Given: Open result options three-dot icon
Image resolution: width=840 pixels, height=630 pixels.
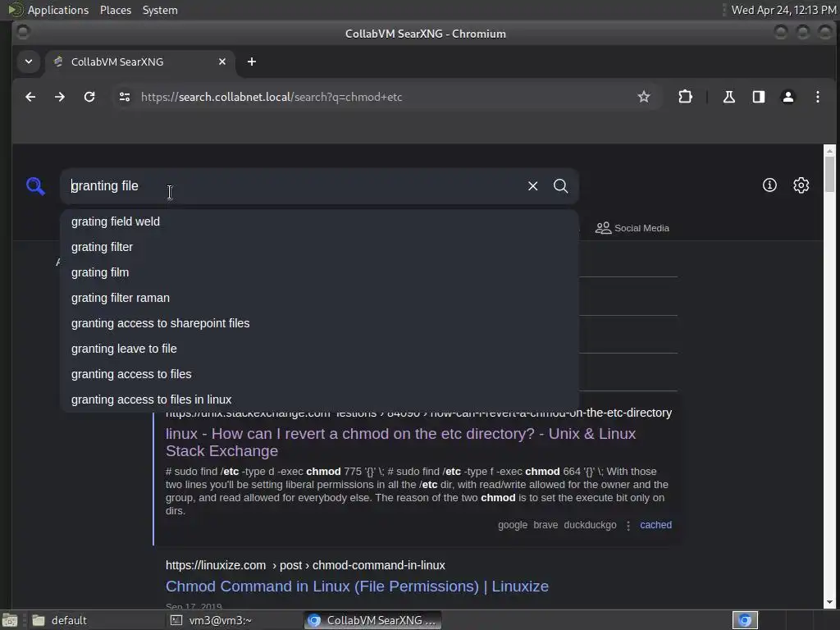Looking at the screenshot, I should 628,526.
